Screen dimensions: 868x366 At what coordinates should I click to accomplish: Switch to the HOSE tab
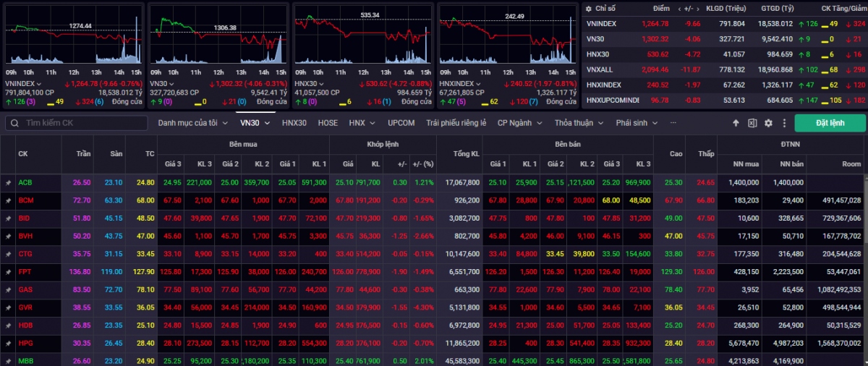tap(328, 123)
